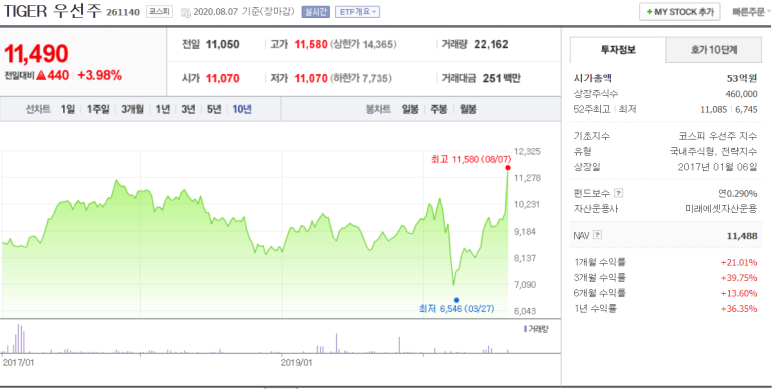Image resolution: width=773 pixels, height=389 pixels.
Task: Select the 코스피 우선주 지수 text
Action: tap(718, 136)
